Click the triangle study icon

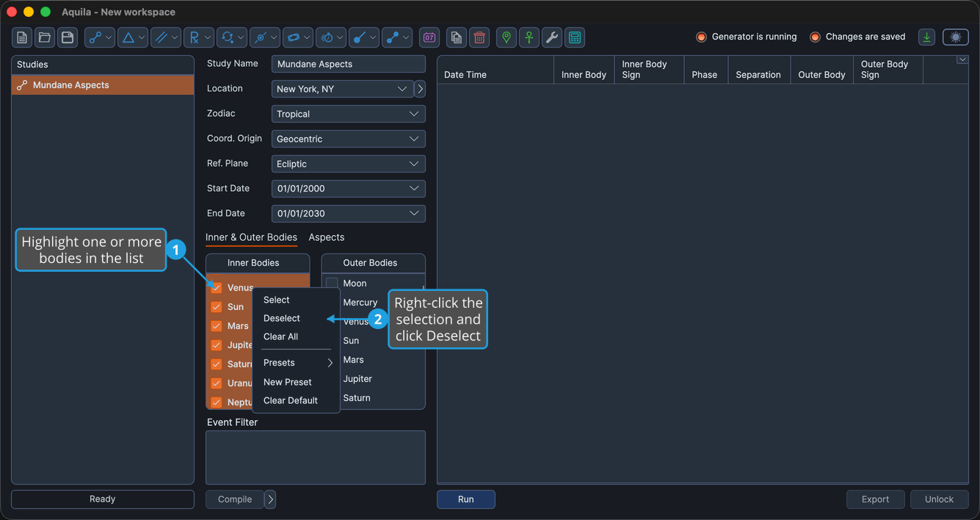click(x=128, y=37)
